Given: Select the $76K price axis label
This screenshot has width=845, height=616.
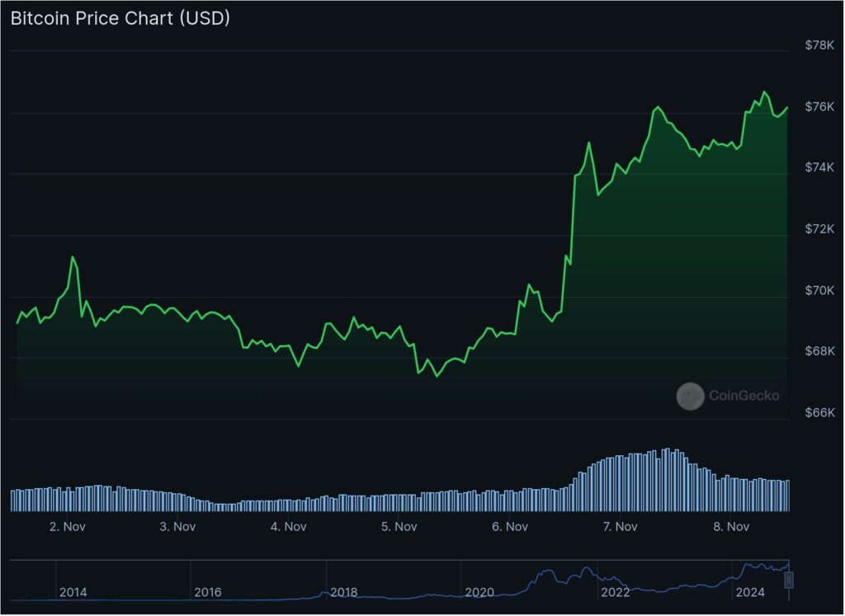Looking at the screenshot, I should click(x=819, y=106).
